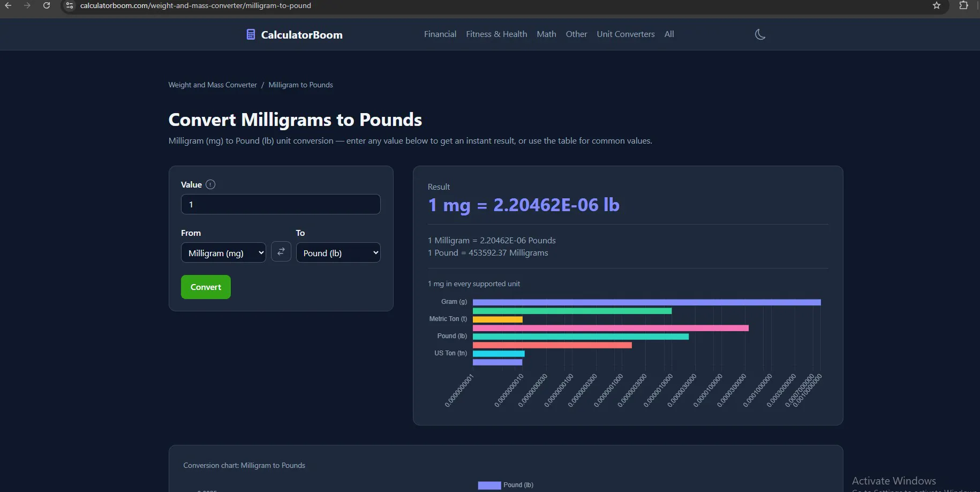The image size is (980, 492).
Task: Follow Weight and Mass Converter breadcrumb link
Action: (x=213, y=85)
